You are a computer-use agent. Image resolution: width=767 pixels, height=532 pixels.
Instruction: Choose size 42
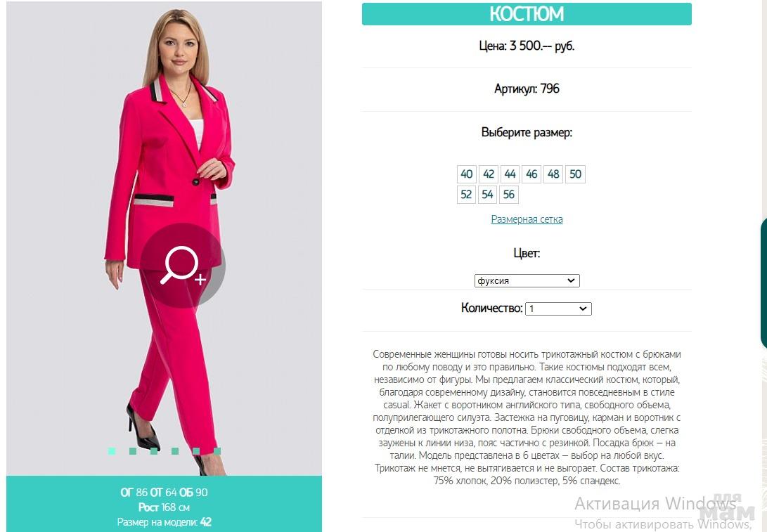(x=488, y=174)
